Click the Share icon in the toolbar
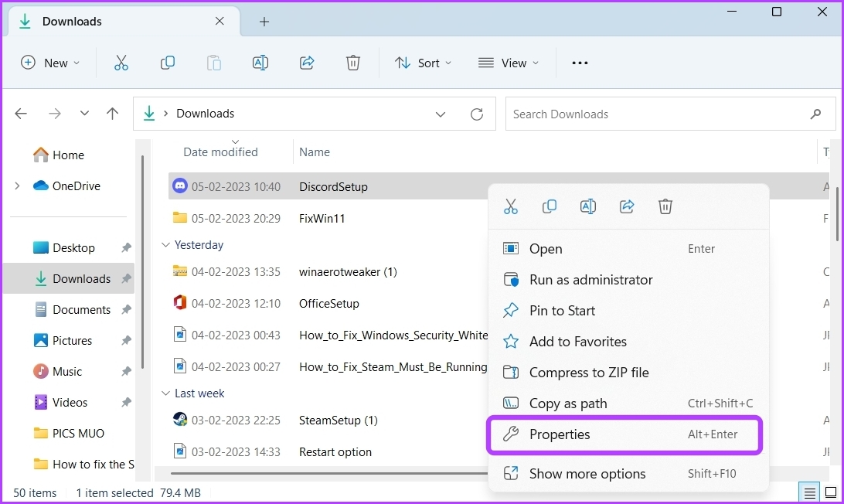Viewport: 844px width, 504px height. [307, 63]
